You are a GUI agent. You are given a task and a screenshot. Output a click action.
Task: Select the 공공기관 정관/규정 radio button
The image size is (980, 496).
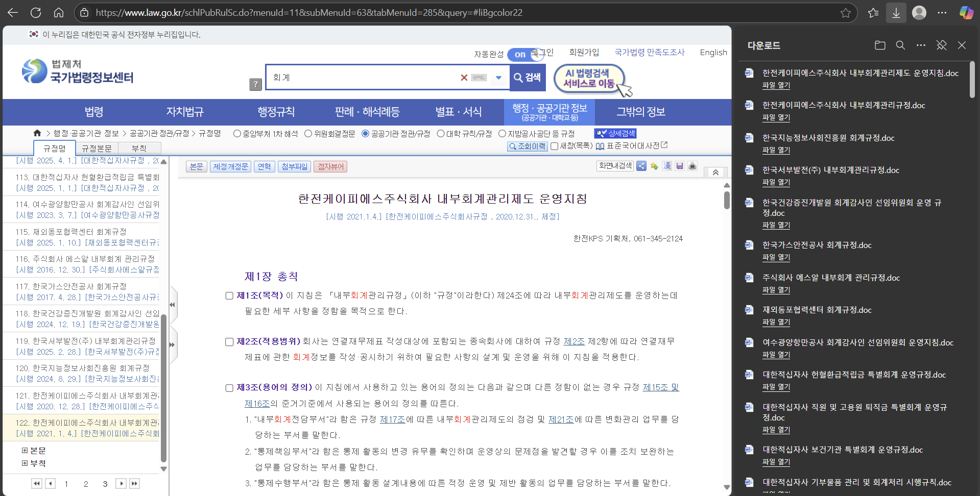click(365, 134)
